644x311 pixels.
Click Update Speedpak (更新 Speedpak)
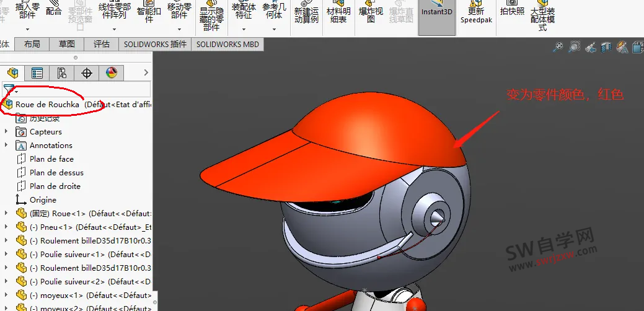[477, 13]
